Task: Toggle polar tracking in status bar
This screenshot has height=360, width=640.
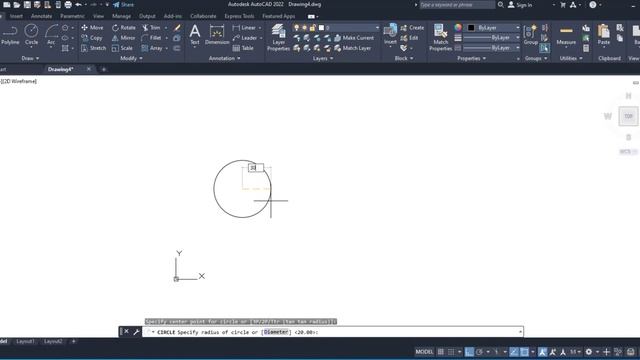Action: tap(480, 351)
